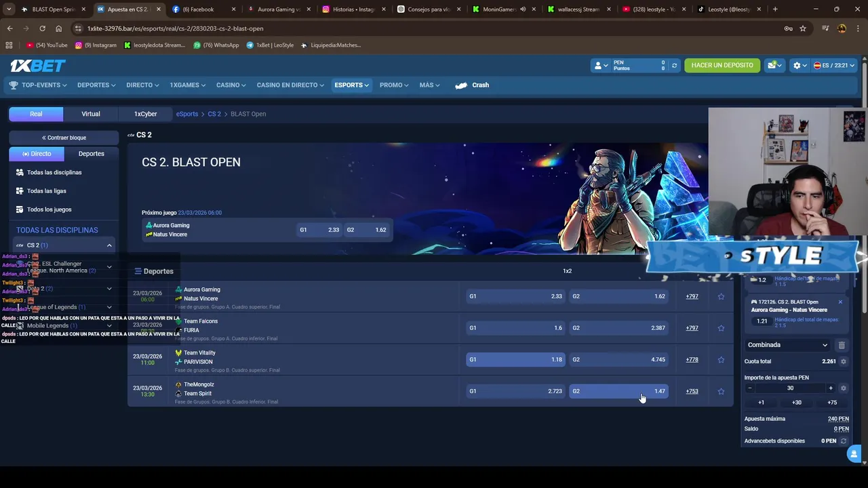The width and height of the screenshot is (868, 488).
Task: Add +75 to bet amount
Action: click(x=831, y=403)
